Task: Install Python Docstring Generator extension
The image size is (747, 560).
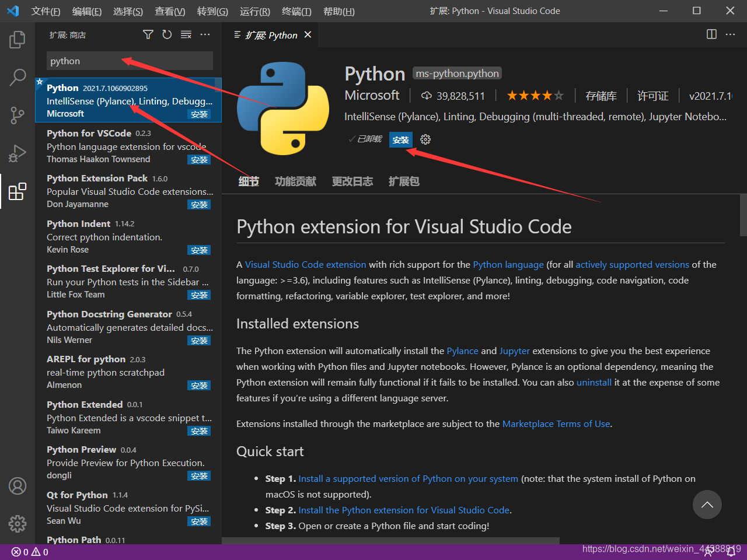Action: point(199,341)
